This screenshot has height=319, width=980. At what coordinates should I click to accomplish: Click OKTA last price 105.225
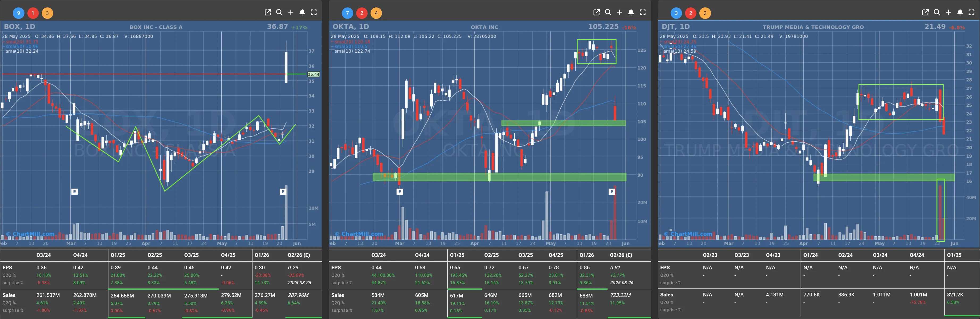[603, 27]
